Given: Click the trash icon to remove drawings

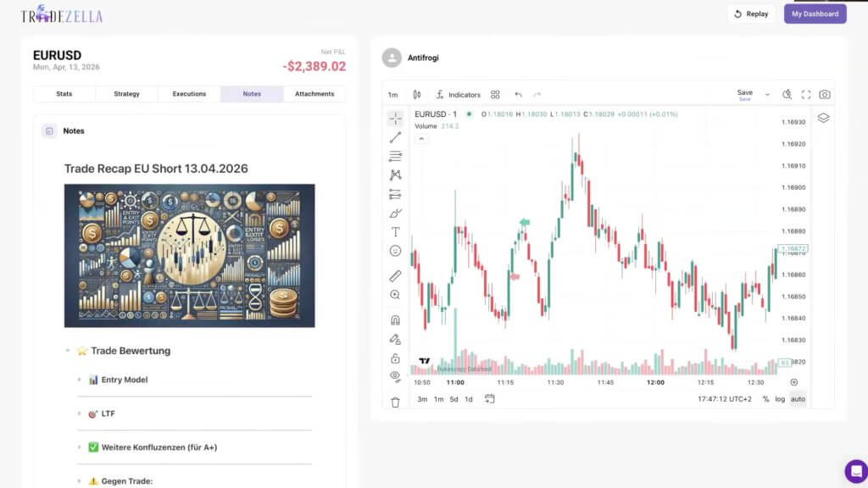Looking at the screenshot, I should click(x=395, y=402).
